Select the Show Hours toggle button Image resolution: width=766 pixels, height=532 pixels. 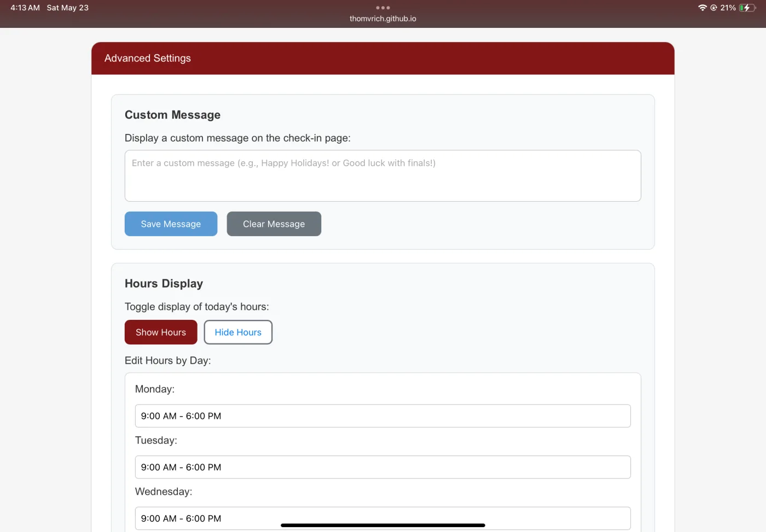[x=161, y=332]
